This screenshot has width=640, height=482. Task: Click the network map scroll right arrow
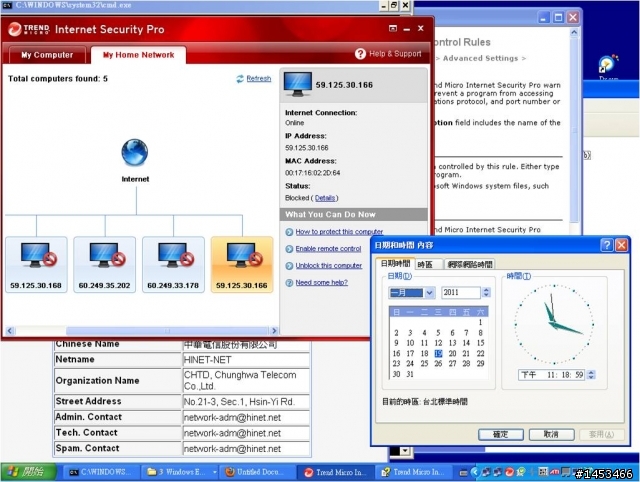click(274, 331)
